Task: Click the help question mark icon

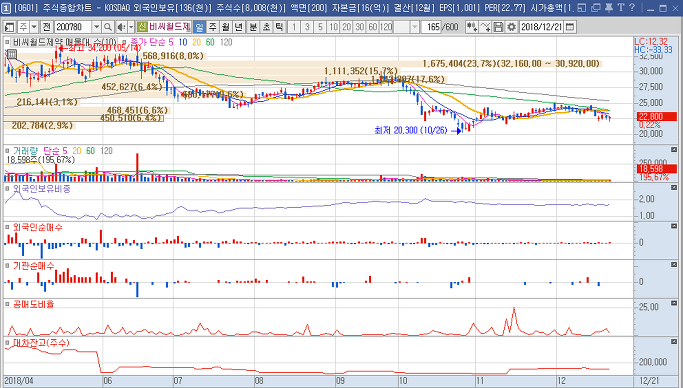Action: (632, 7)
